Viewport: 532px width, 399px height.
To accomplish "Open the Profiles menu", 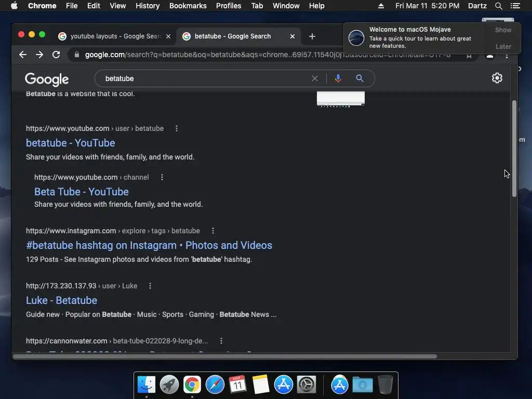I will tap(229, 6).
